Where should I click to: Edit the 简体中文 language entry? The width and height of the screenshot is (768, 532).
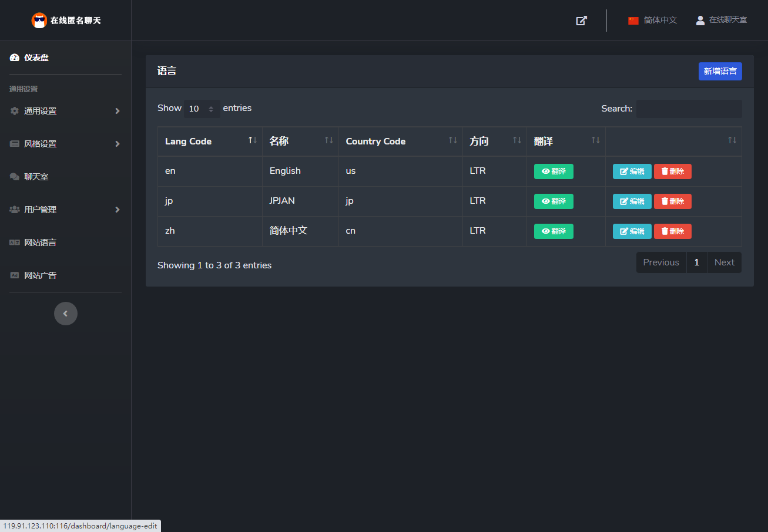click(632, 231)
